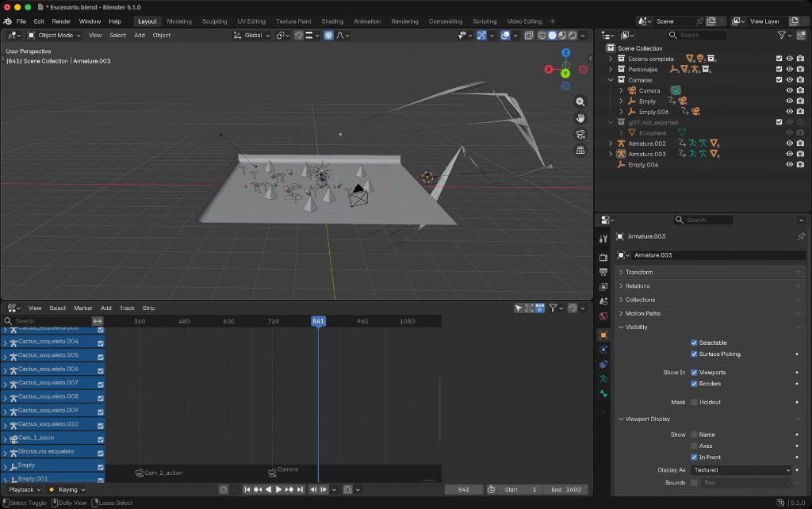Click the zoom magnifier gizmo in viewport

coord(580,102)
